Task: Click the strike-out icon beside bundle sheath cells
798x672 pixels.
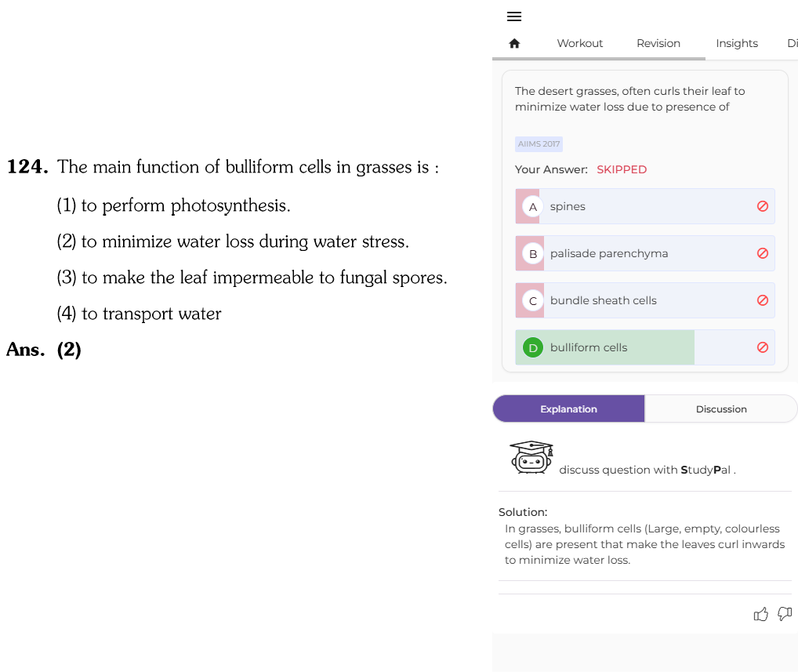Action: coord(763,300)
